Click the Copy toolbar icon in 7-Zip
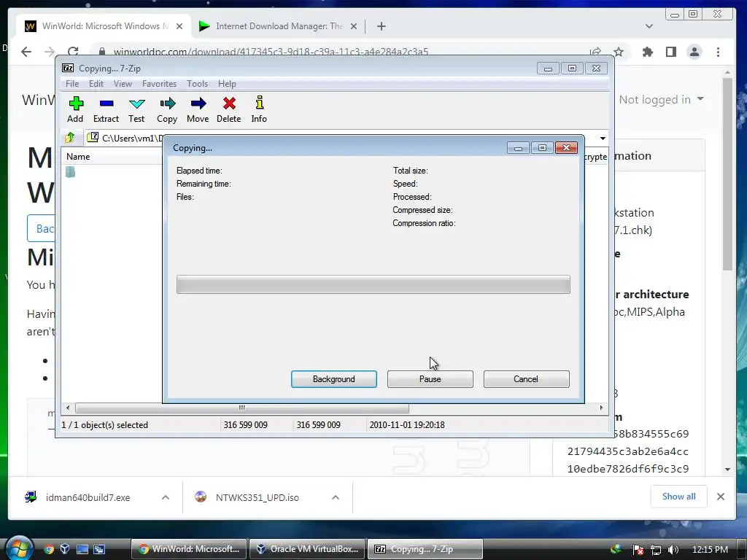This screenshot has height=560, width=747. pos(167,109)
